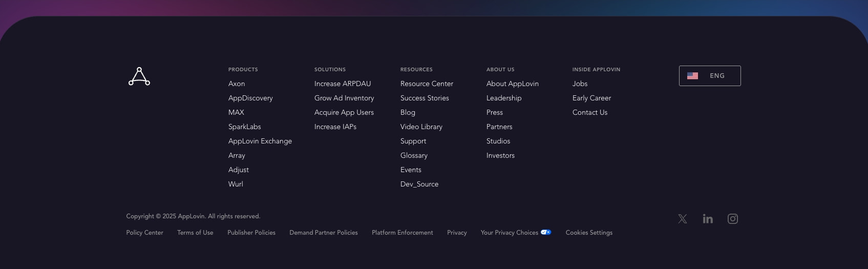Screen dimensions: 868x269
Task: Open Your Privacy Choices link
Action: (510, 233)
